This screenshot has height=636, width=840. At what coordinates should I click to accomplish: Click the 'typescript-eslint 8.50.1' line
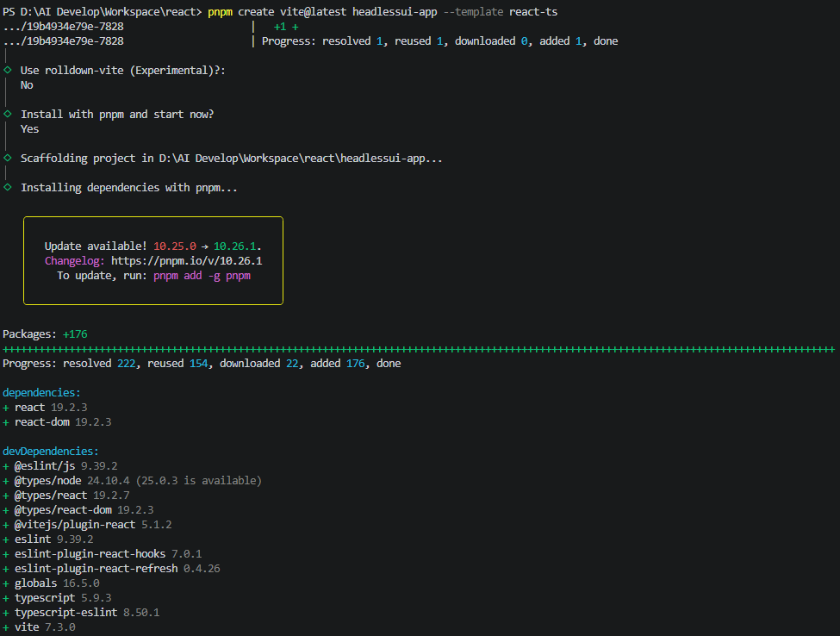click(81, 613)
